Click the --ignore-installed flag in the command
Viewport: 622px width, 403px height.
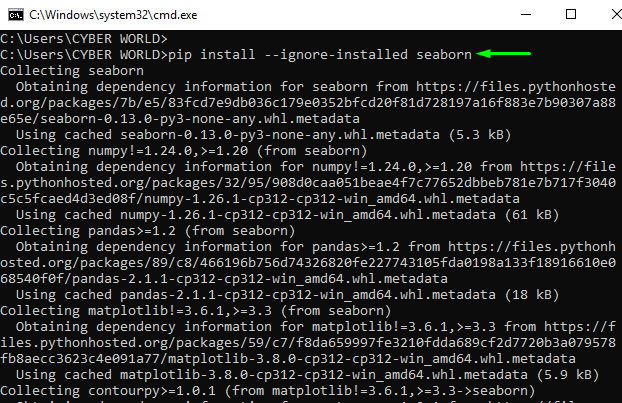tap(336, 54)
